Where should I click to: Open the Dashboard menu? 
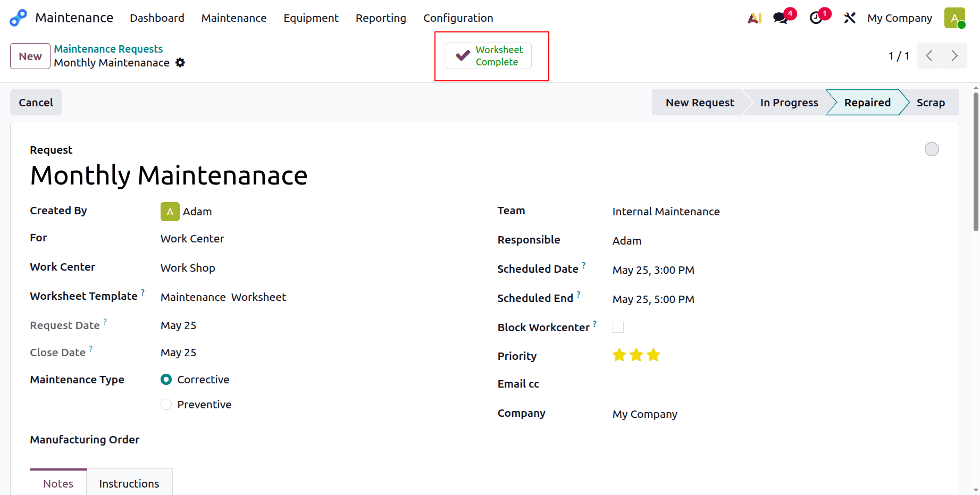point(157,18)
